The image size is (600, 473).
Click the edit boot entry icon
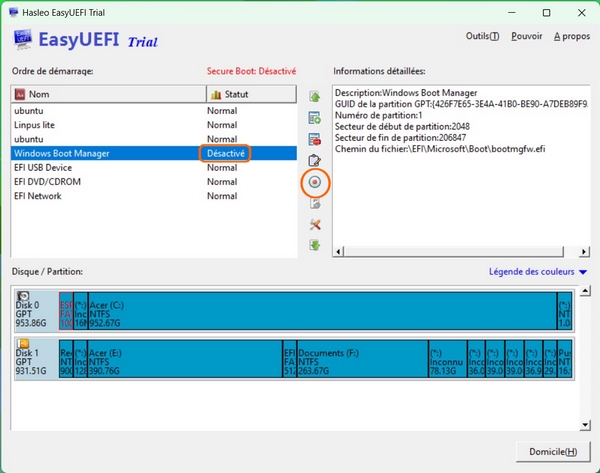[315, 160]
